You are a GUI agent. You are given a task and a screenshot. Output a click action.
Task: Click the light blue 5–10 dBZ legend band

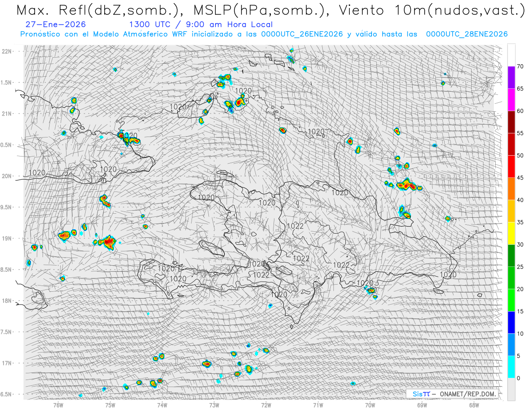[x=511, y=345]
